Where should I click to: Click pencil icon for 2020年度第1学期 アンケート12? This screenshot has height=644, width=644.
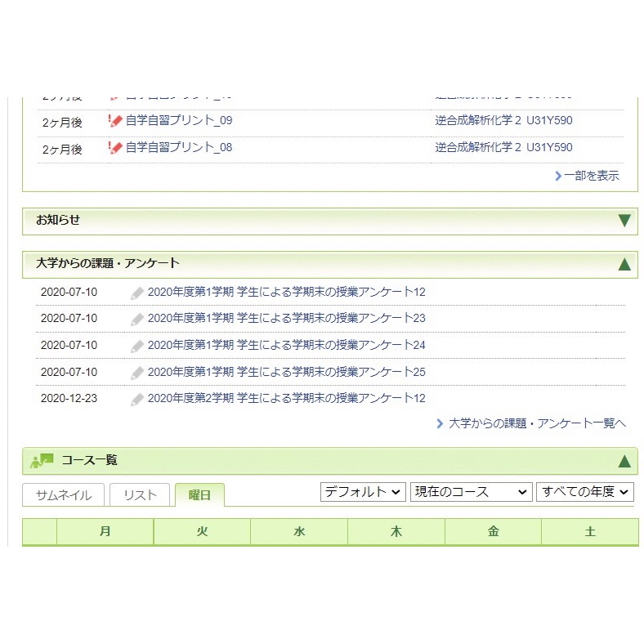(x=137, y=293)
